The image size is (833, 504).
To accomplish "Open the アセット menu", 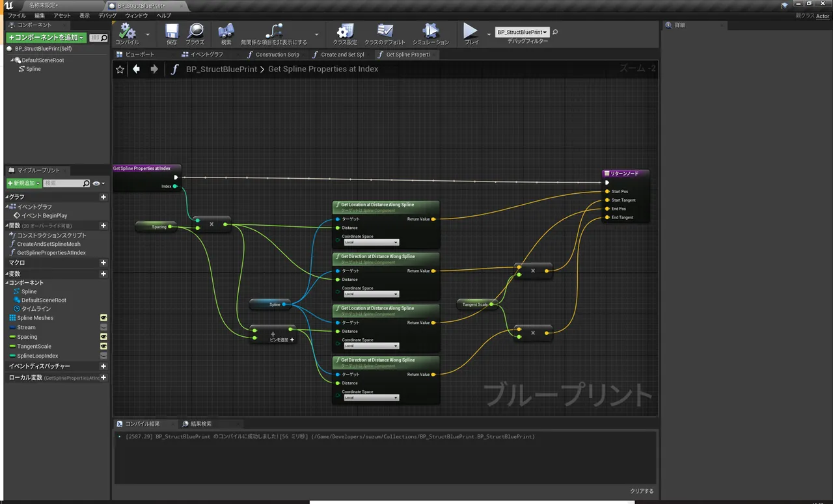I will pos(62,15).
